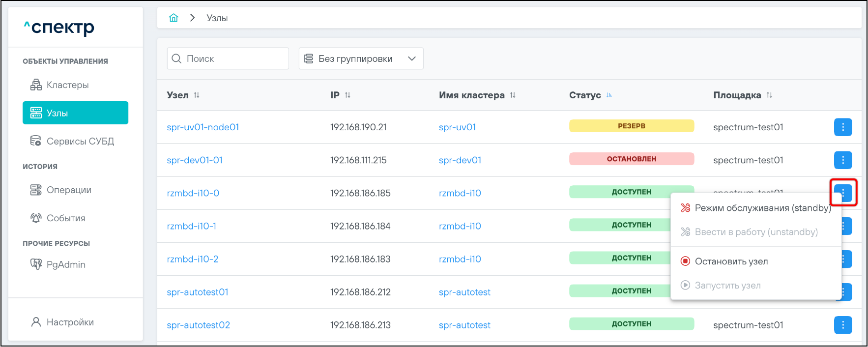This screenshot has height=347, width=868.
Task: Open the События sidebar item
Action: click(66, 218)
